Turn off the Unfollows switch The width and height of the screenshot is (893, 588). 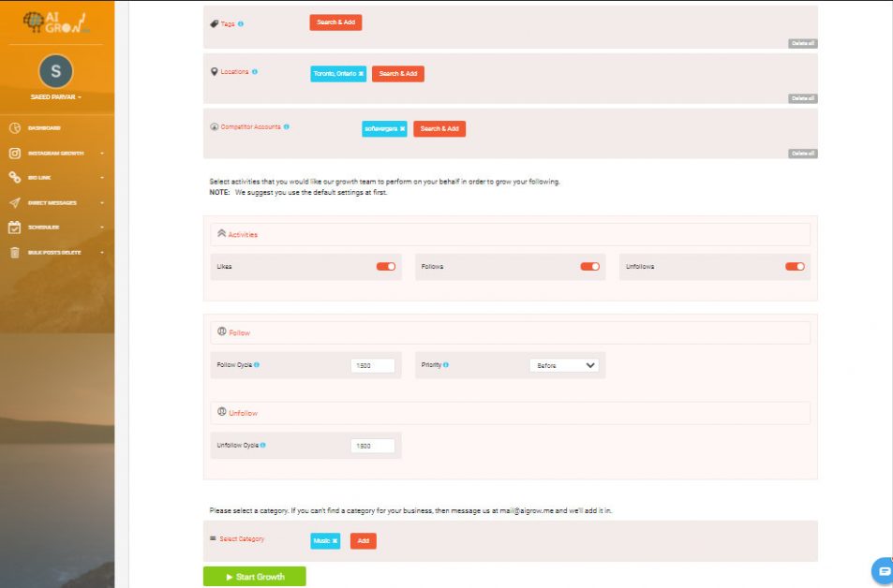tap(795, 266)
